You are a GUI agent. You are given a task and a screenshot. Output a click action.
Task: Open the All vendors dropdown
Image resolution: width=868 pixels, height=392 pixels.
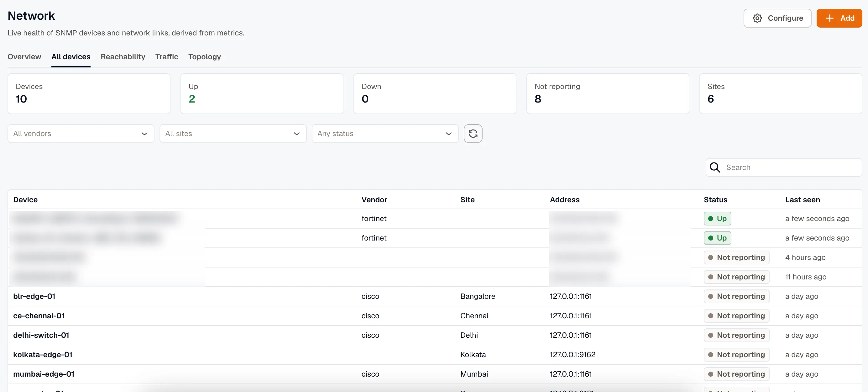(x=81, y=134)
